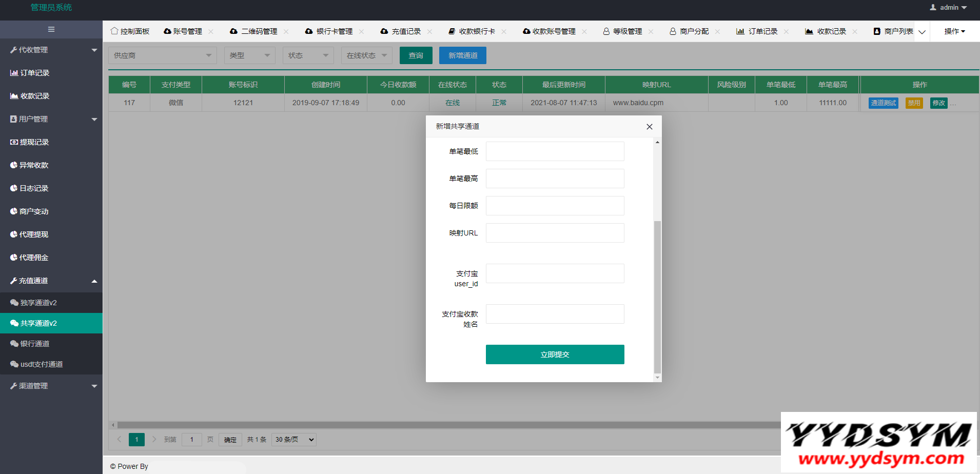
Task: Close the 新增共享通道 dialog
Action: 650,127
